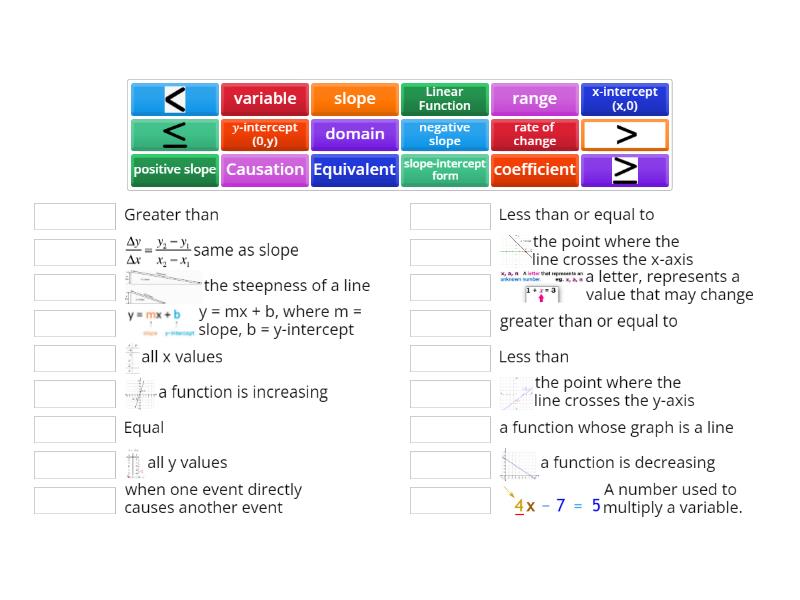
Task: Select the rate of change tile
Action: point(534,134)
